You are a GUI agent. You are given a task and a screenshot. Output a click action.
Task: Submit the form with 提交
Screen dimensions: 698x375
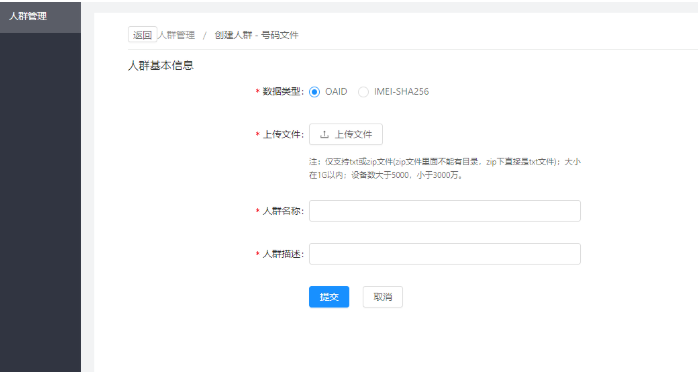(329, 297)
